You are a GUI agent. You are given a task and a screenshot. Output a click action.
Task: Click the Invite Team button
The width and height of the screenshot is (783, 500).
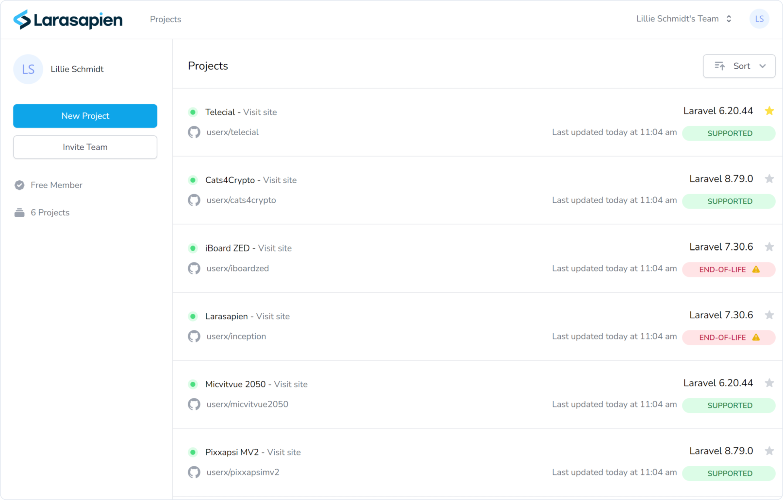(85, 147)
